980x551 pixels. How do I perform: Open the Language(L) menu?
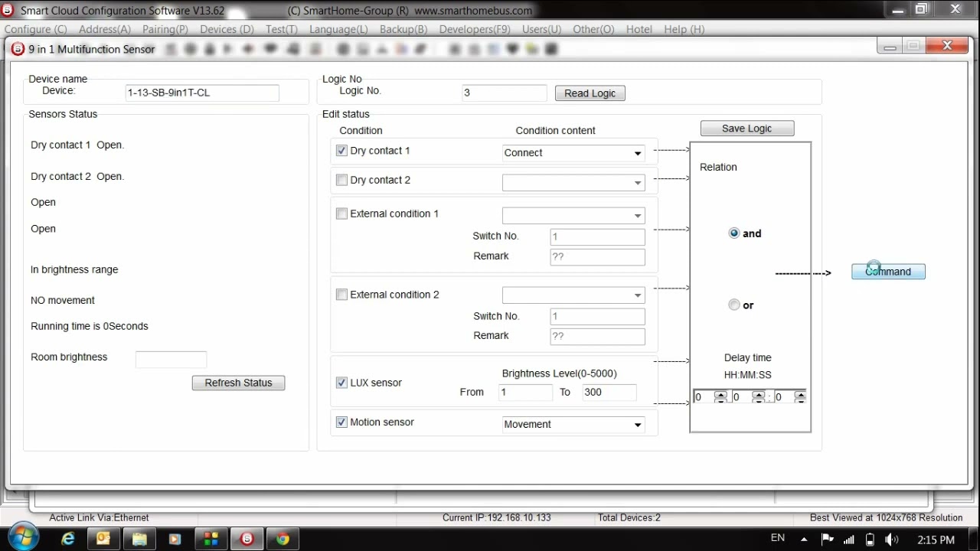(338, 29)
